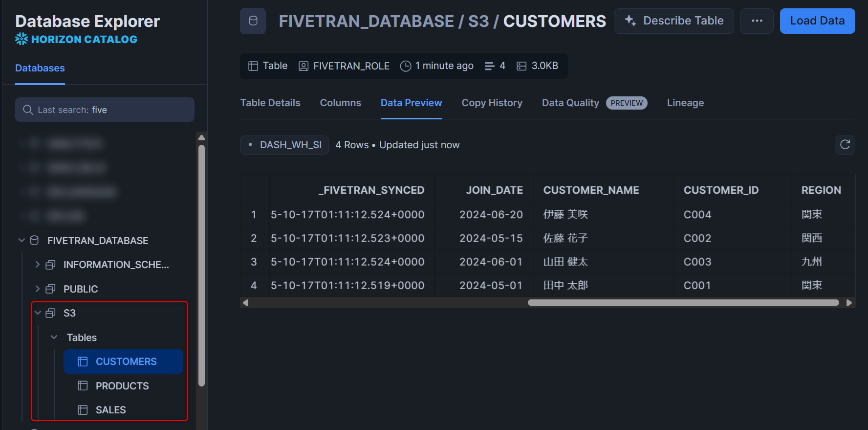This screenshot has height=430, width=868.
Task: Click the database icon beside the breadcrumb
Action: point(253,21)
